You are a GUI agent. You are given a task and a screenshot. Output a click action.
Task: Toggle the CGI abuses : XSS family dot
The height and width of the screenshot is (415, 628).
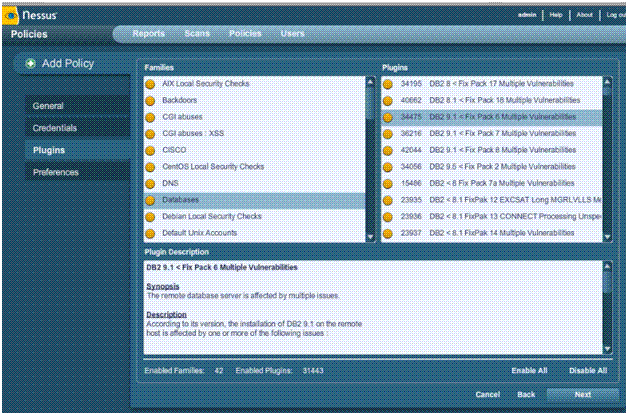[x=150, y=134]
